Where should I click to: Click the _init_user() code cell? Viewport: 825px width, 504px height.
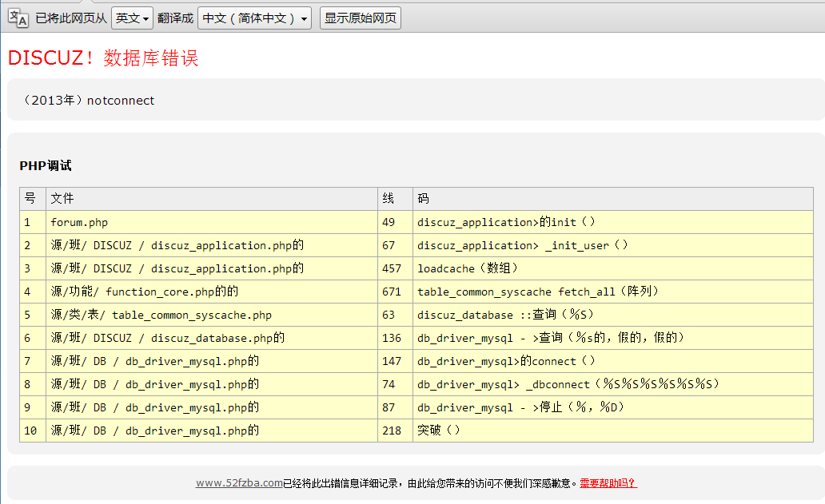pyautogui.click(x=613, y=245)
